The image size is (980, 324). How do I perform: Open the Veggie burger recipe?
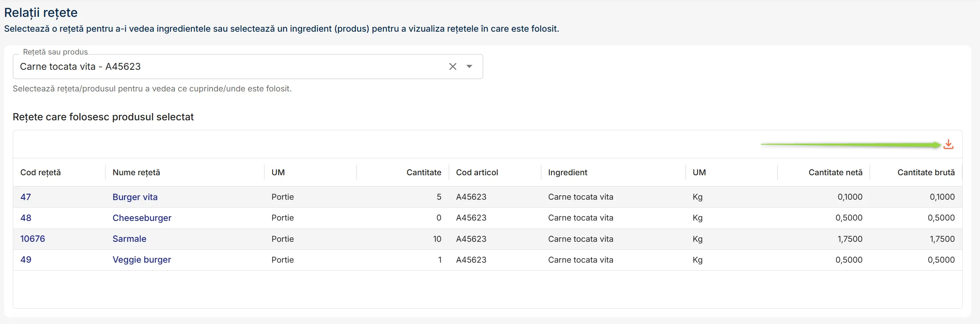coord(142,259)
